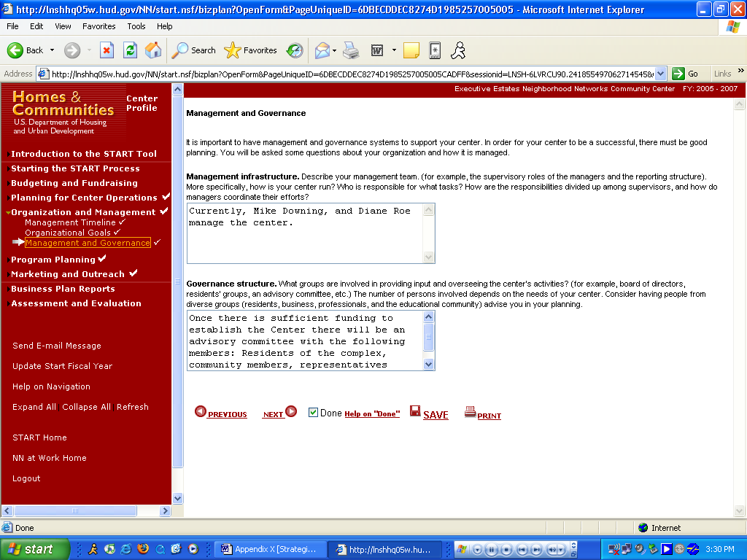
Task: Click into the address bar URL field
Action: coord(352,74)
